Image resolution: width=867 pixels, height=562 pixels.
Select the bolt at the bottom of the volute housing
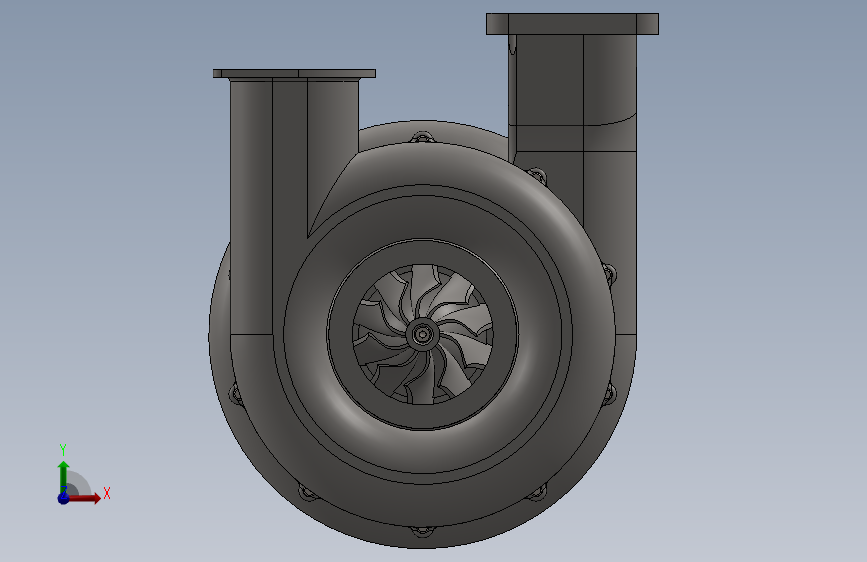click(422, 531)
